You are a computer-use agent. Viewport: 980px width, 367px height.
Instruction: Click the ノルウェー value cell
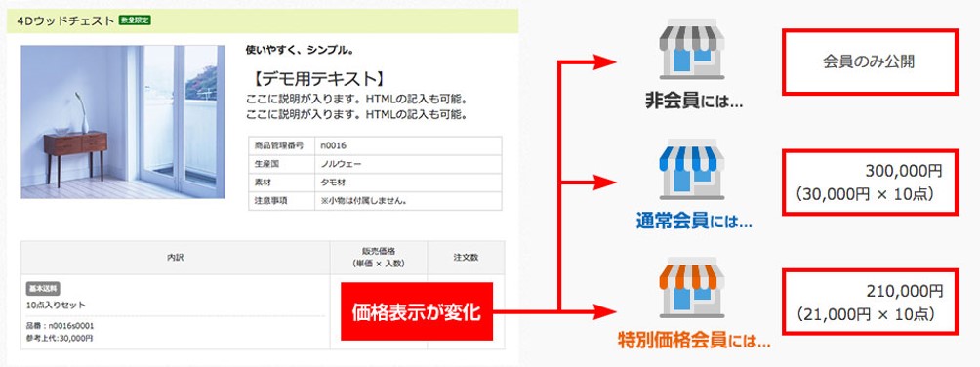[x=407, y=164]
